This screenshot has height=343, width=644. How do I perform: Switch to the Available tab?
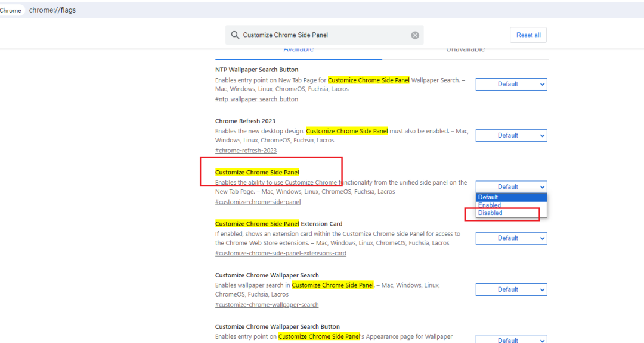299,49
